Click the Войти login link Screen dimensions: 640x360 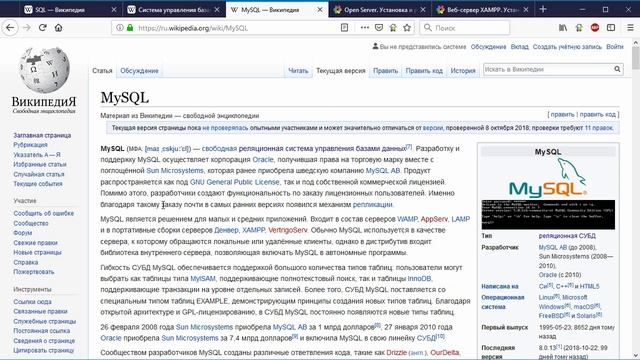point(615,47)
